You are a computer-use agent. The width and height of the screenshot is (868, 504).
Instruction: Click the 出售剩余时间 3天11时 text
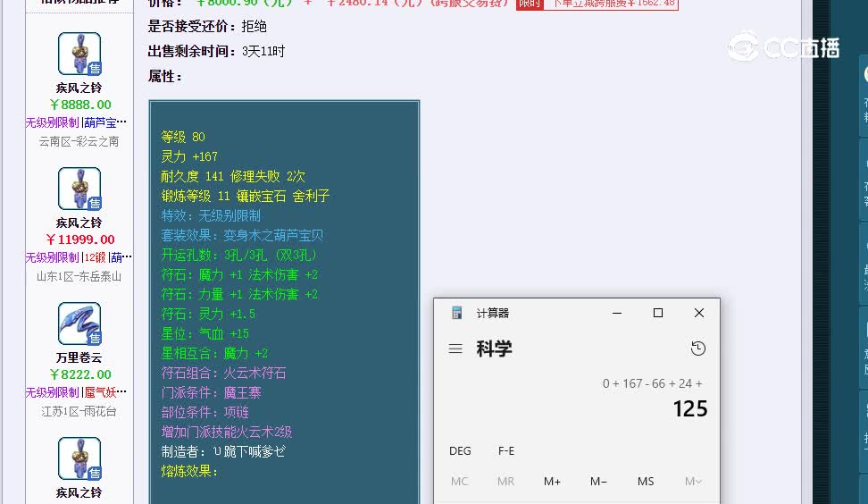click(216, 52)
